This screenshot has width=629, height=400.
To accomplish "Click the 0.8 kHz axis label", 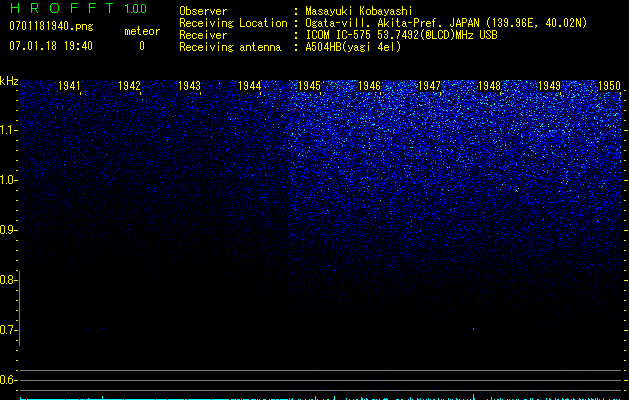I will (x=8, y=280).
